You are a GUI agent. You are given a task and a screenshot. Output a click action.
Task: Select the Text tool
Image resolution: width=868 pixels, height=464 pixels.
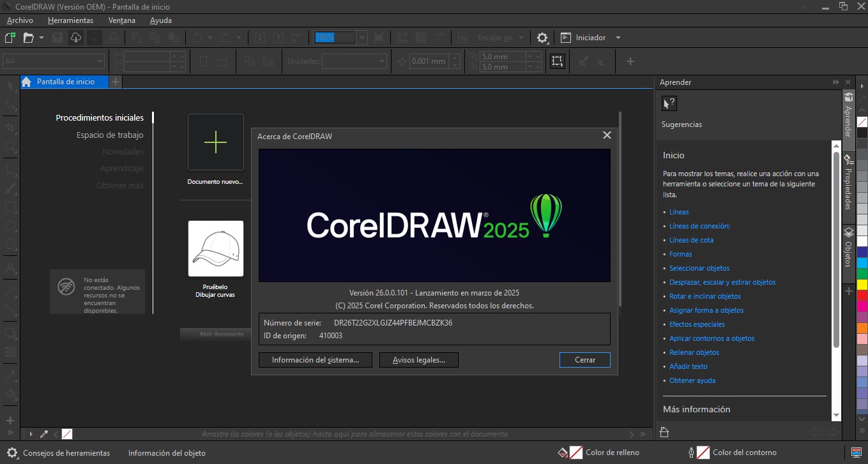click(10, 268)
